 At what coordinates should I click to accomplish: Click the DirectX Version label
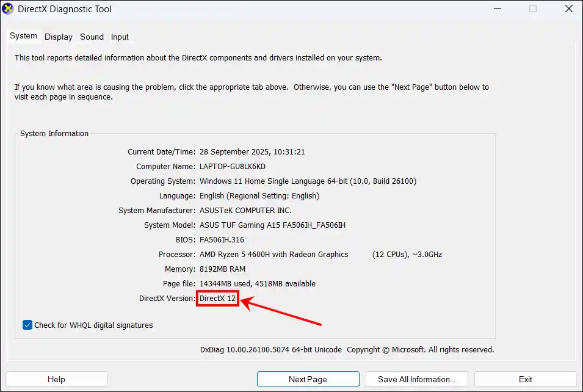(167, 299)
